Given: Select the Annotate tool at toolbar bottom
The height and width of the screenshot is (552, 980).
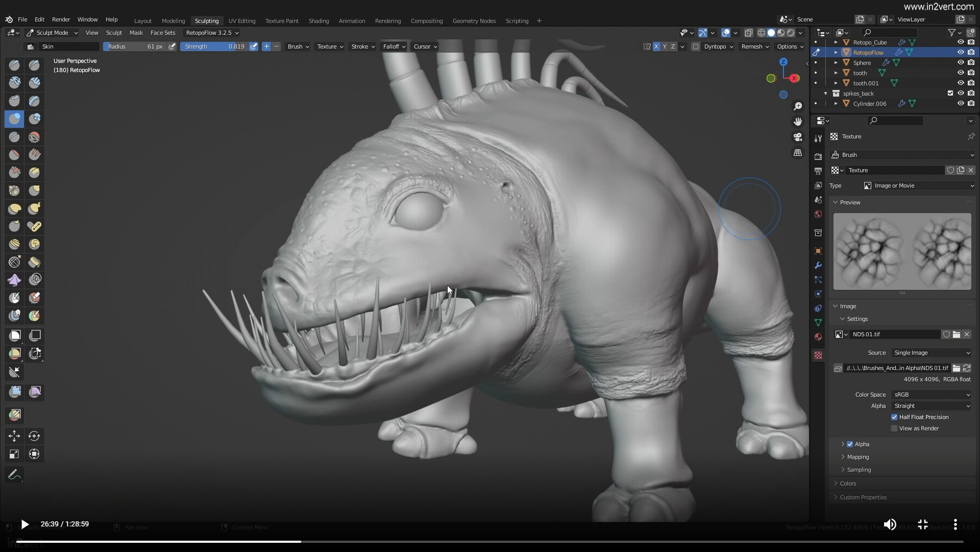Looking at the screenshot, I should tap(14, 475).
